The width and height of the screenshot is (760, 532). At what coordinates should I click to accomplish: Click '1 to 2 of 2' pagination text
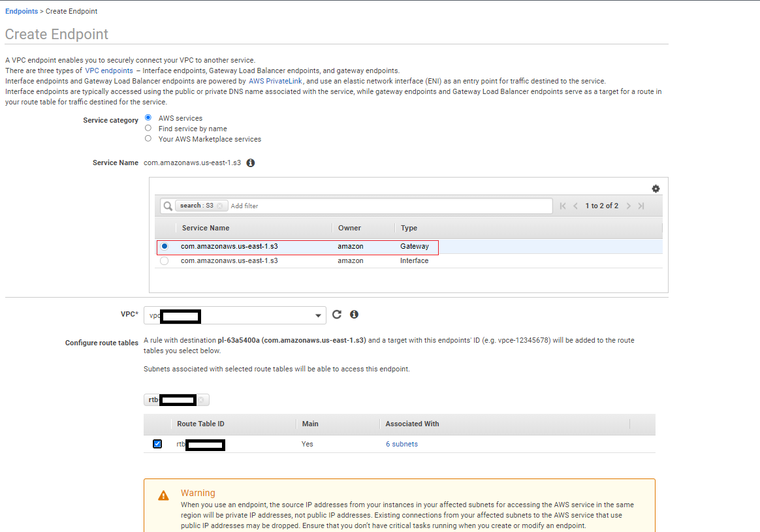coord(602,206)
